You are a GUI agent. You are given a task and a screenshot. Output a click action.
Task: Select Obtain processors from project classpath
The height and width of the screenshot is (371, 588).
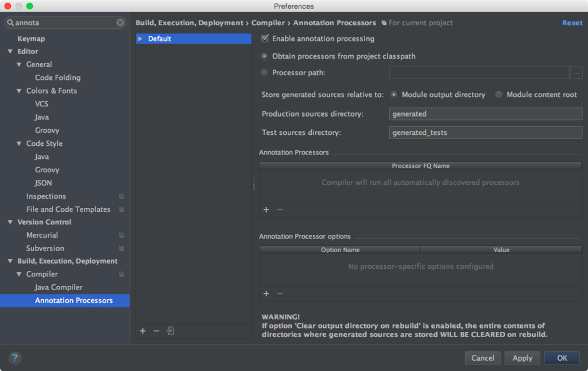pos(264,56)
